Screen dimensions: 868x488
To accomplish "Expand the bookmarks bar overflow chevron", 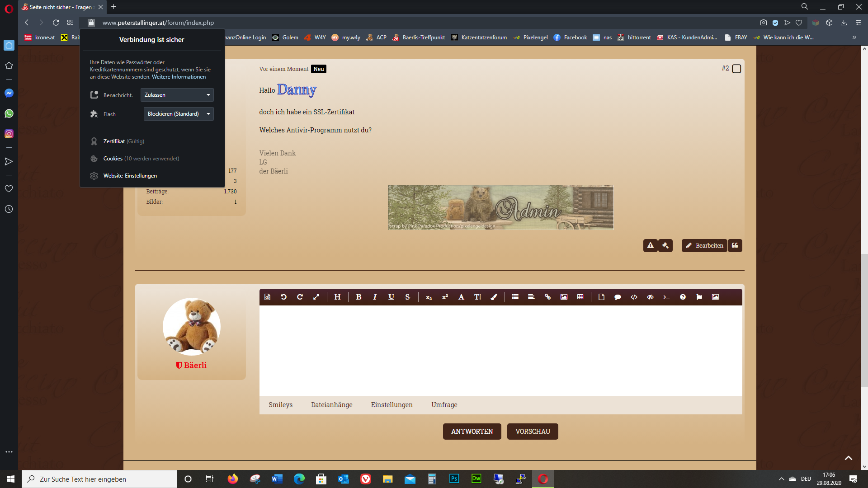I will pos(854,38).
